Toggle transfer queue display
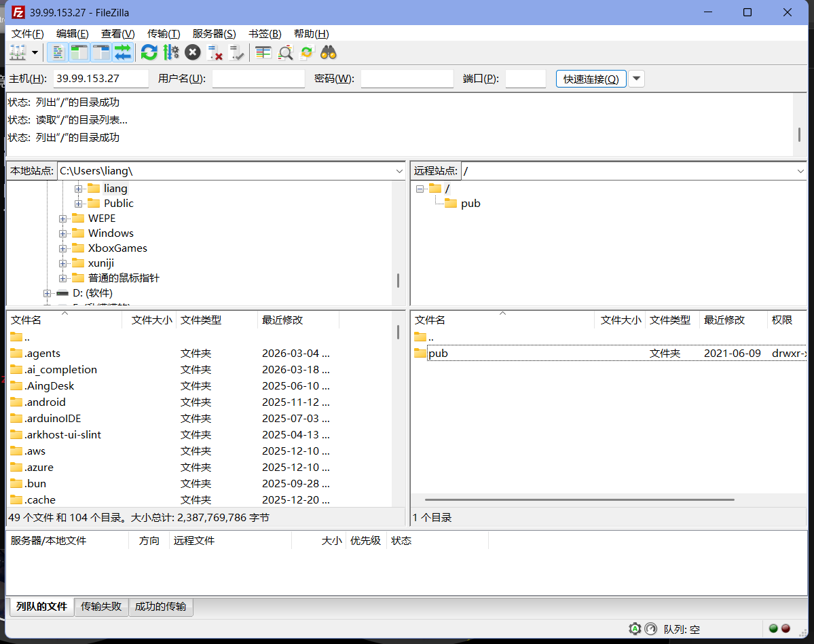 coord(123,52)
